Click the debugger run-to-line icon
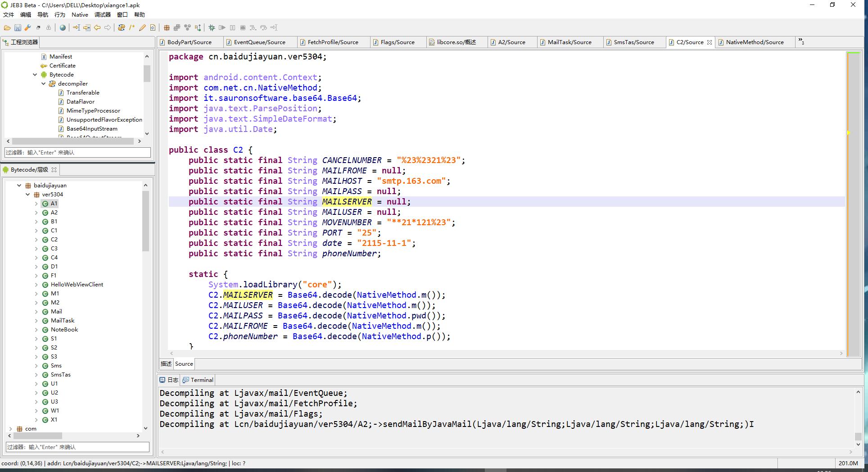This screenshot has height=472, width=868. pos(274,28)
